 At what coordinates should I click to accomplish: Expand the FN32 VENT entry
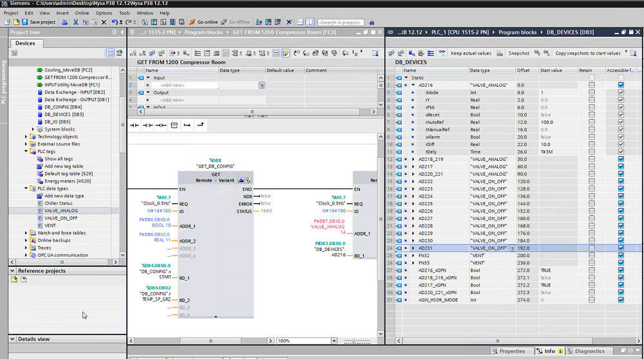[x=413, y=255]
